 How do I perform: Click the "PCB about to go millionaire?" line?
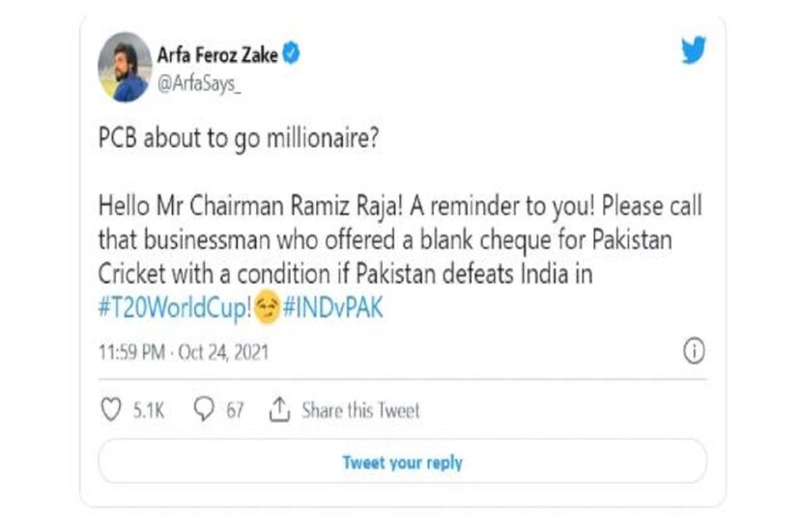(239, 137)
